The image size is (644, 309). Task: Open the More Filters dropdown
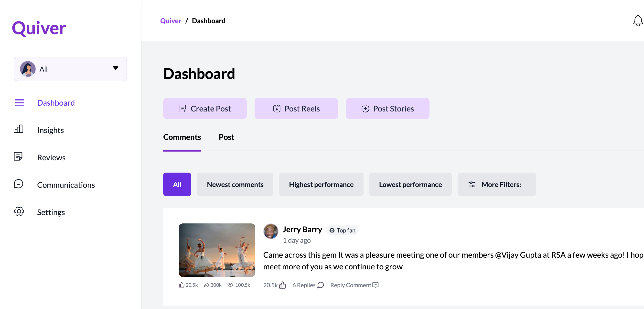pyautogui.click(x=497, y=184)
